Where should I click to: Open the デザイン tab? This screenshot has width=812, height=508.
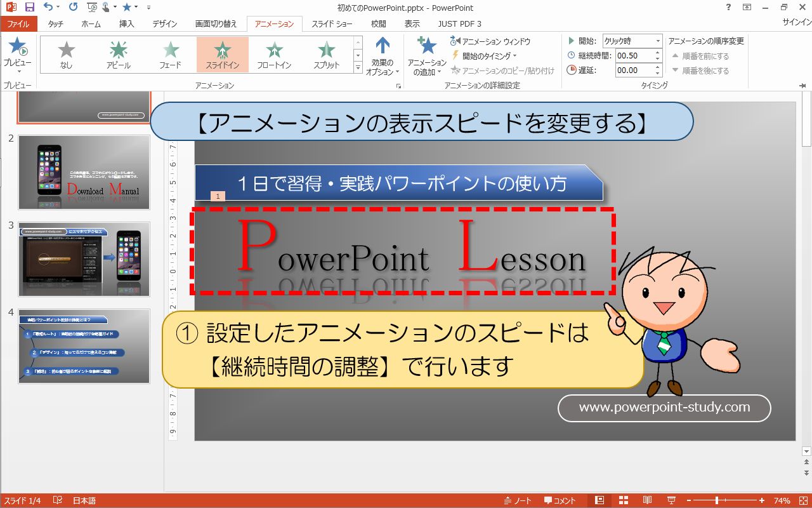click(165, 24)
